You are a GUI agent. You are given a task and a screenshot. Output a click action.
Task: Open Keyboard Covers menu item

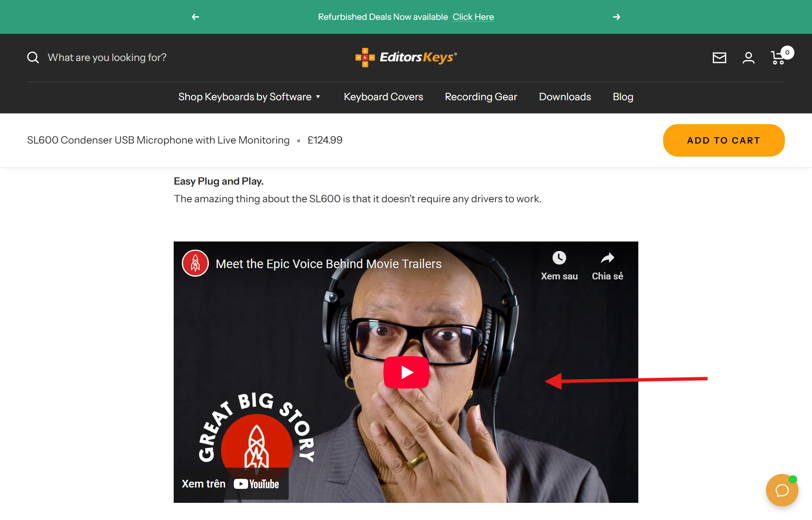pyautogui.click(x=383, y=97)
